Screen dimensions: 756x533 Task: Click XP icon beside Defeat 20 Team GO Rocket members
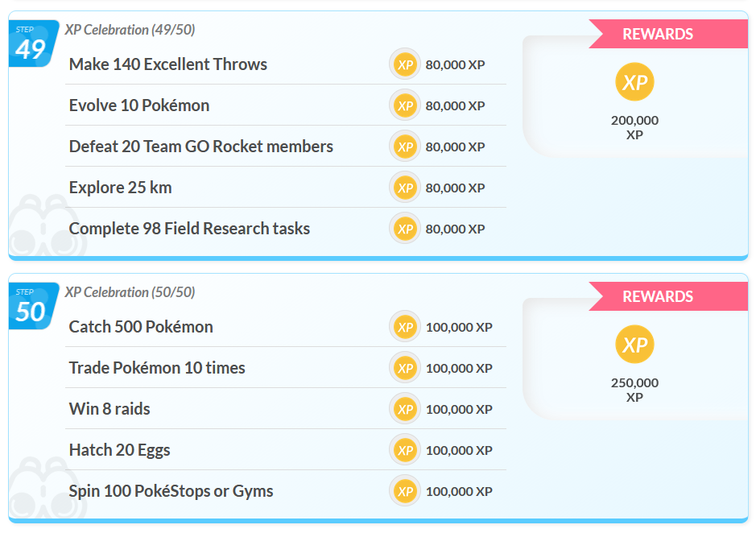click(405, 147)
